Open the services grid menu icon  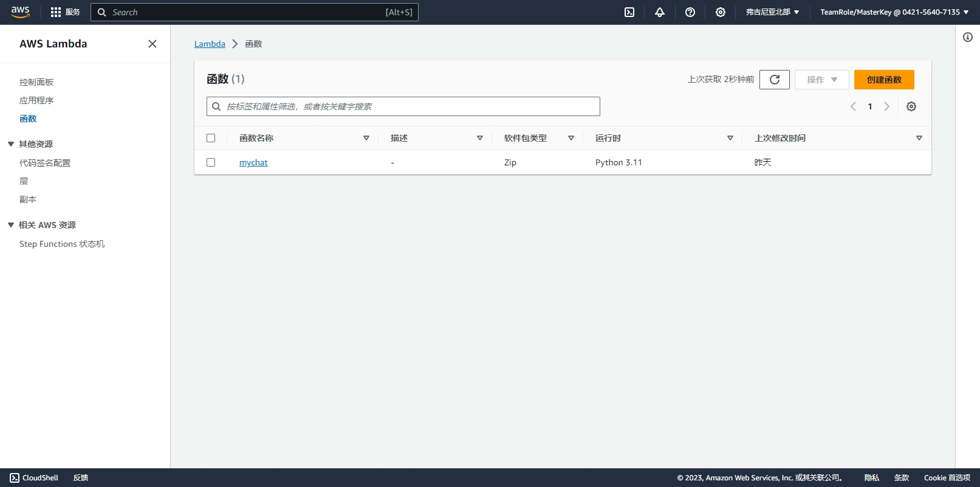point(56,12)
